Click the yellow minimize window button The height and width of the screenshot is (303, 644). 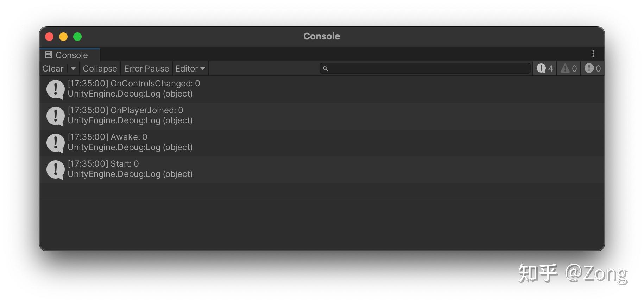click(x=63, y=37)
